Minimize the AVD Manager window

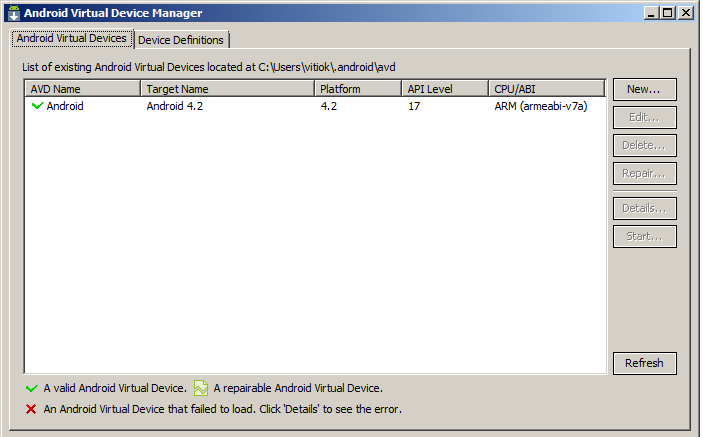(651, 13)
